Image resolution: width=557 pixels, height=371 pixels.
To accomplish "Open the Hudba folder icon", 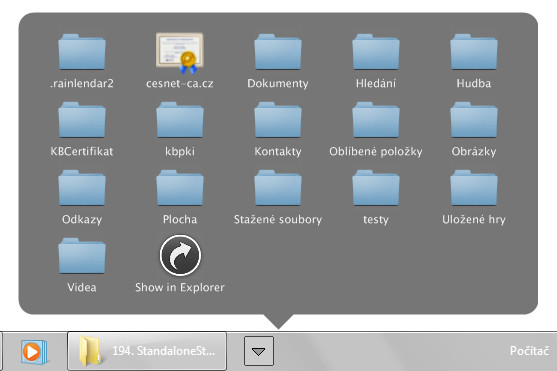I will pyautogui.click(x=474, y=52).
